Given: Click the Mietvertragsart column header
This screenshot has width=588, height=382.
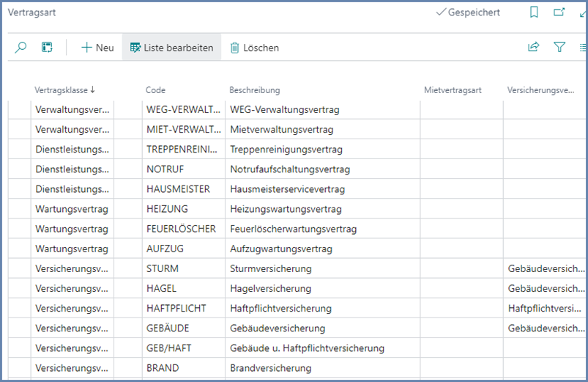Looking at the screenshot, I should click(453, 90).
